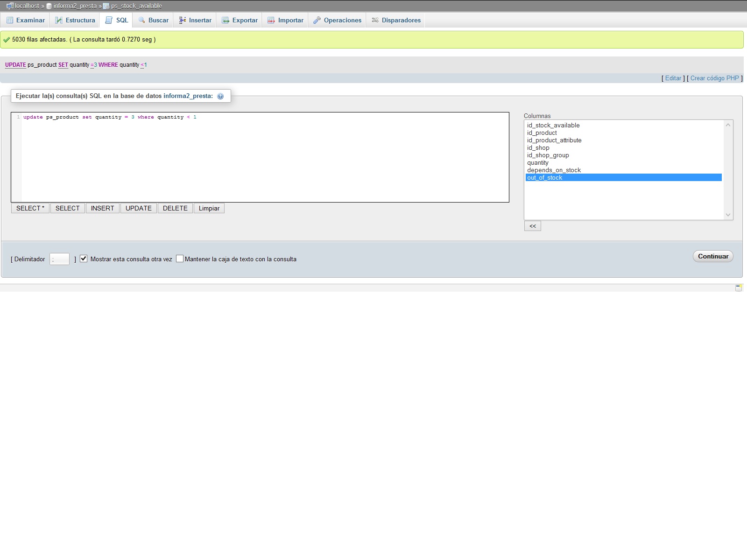Insert an UPDATE query template
Image resolution: width=747 pixels, height=560 pixels.
(x=139, y=208)
